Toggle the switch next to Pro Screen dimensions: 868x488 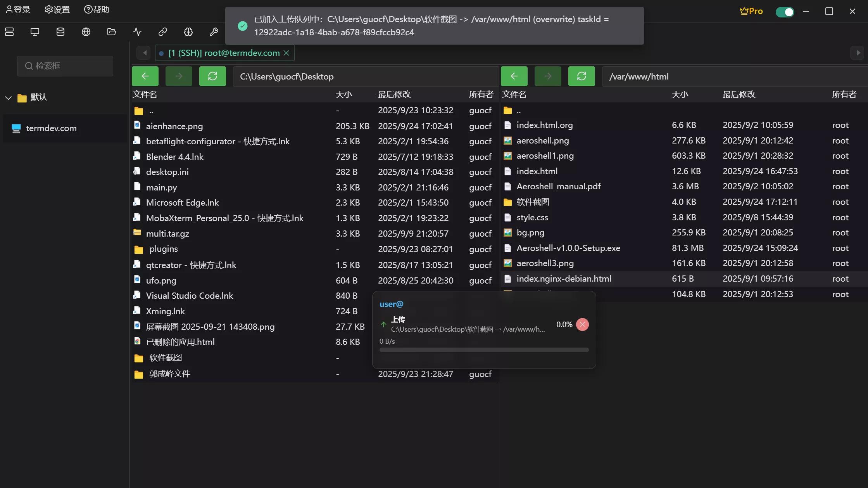click(785, 12)
